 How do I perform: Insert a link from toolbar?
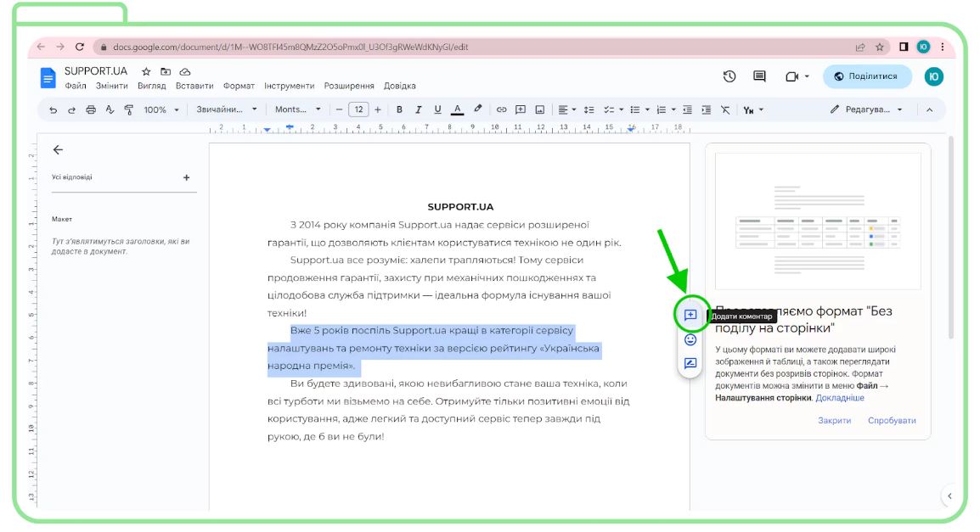[501, 110]
